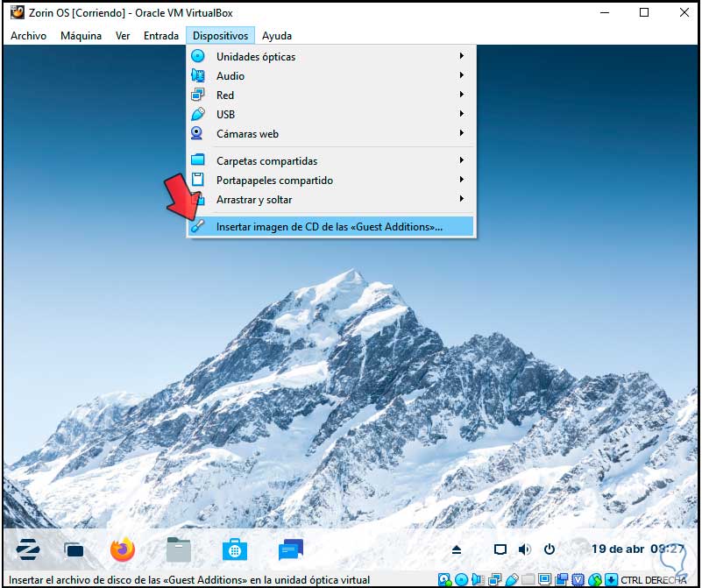Expand the Portapapeles compartido submenu arrow
Image resolution: width=702 pixels, height=588 pixels.
pos(461,180)
